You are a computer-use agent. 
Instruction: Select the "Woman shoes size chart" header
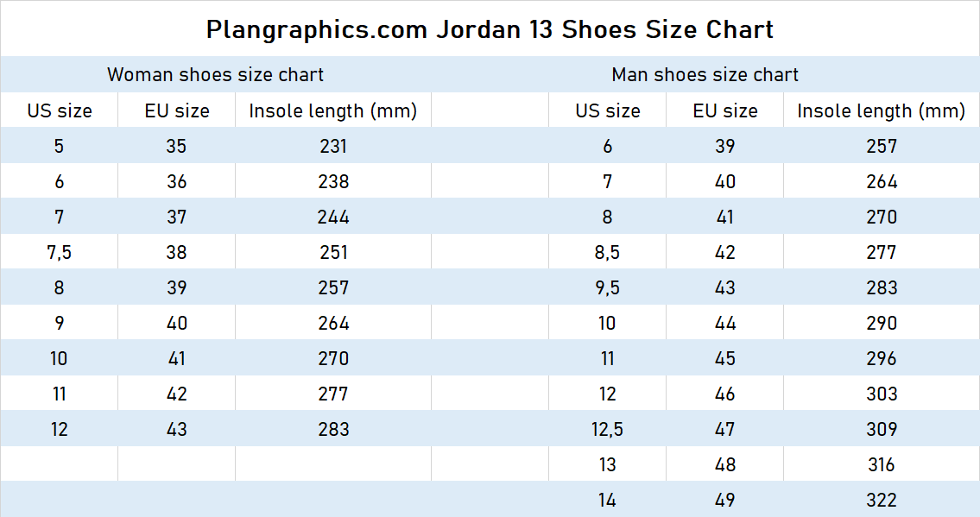215,74
